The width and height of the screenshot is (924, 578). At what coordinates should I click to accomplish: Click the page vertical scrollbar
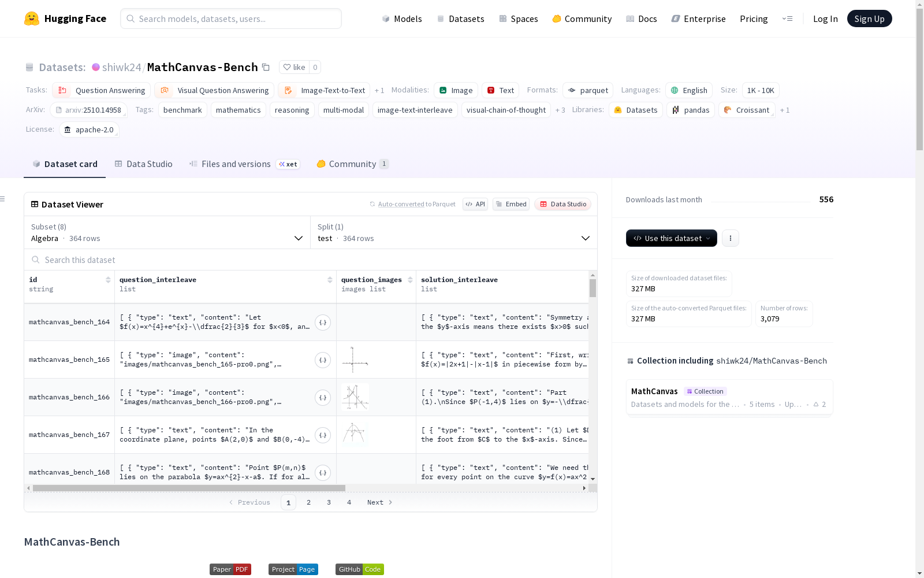(919, 80)
